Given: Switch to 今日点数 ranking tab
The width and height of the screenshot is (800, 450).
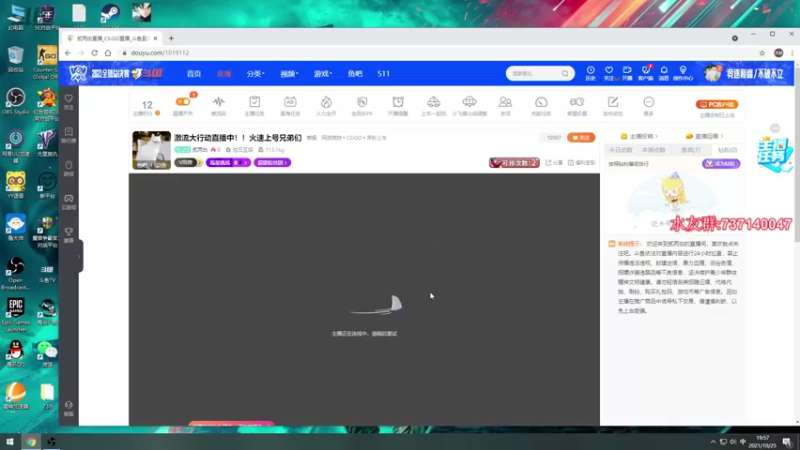Looking at the screenshot, I should click(x=621, y=150).
